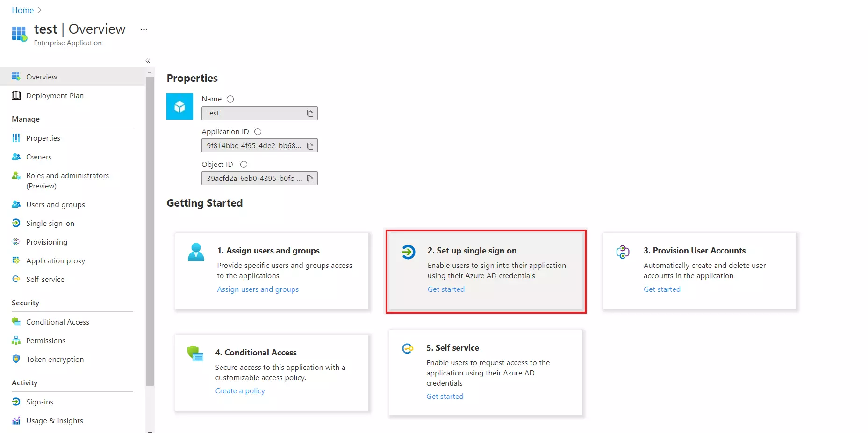Click Get started under Provision User Accounts
Screen dimensions: 868x433
click(662, 289)
